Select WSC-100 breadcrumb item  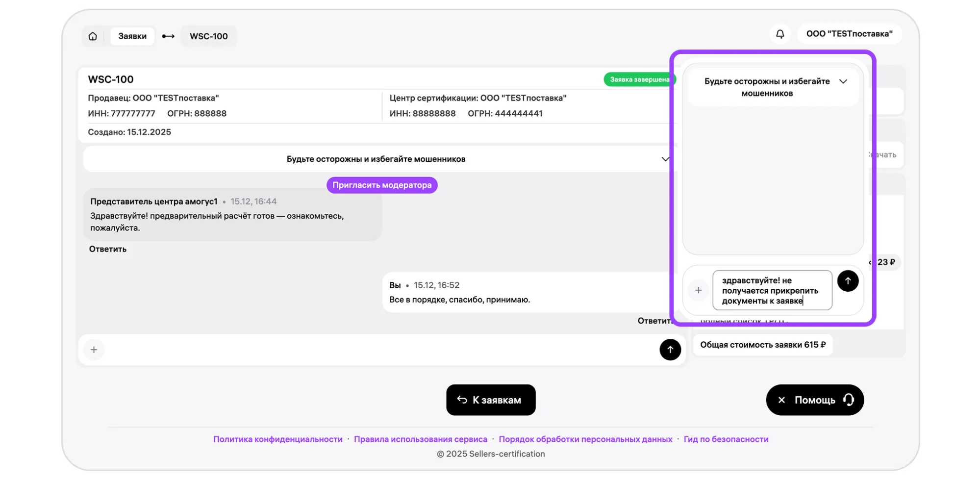(x=208, y=36)
